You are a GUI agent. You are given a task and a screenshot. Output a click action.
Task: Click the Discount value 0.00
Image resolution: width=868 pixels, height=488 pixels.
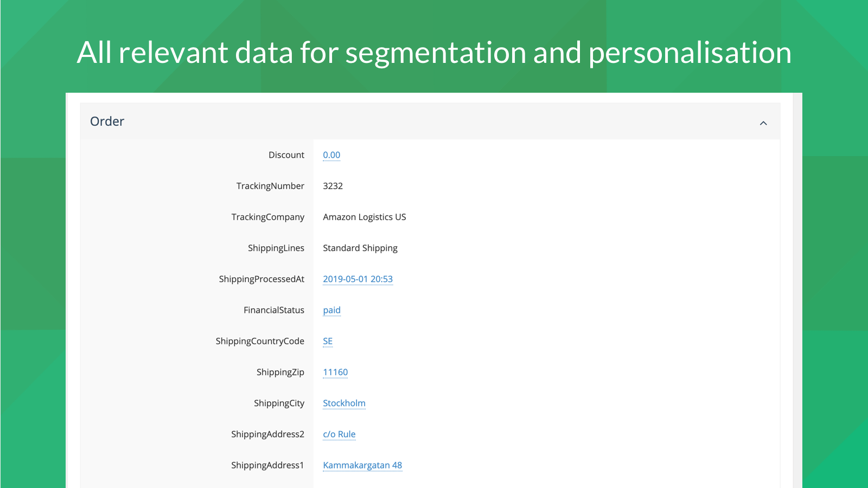point(331,155)
